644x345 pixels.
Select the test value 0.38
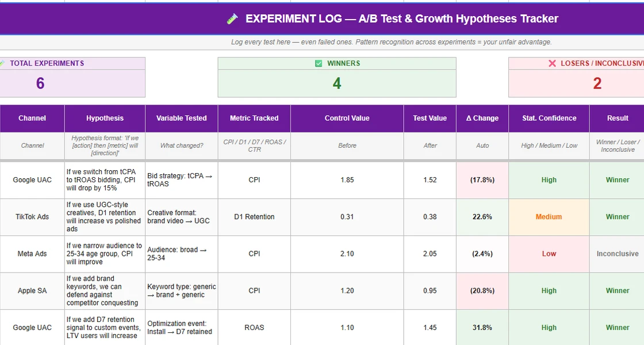(430, 217)
